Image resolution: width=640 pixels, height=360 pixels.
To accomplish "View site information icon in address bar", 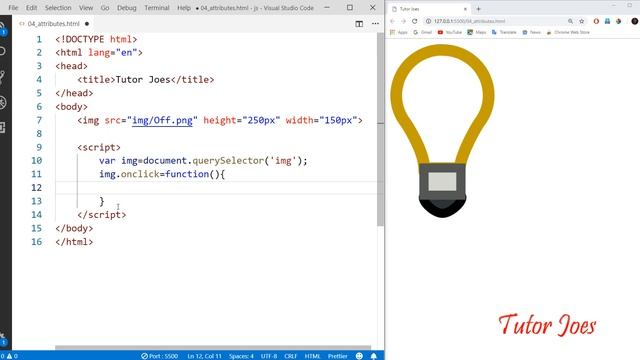I will [429, 21].
